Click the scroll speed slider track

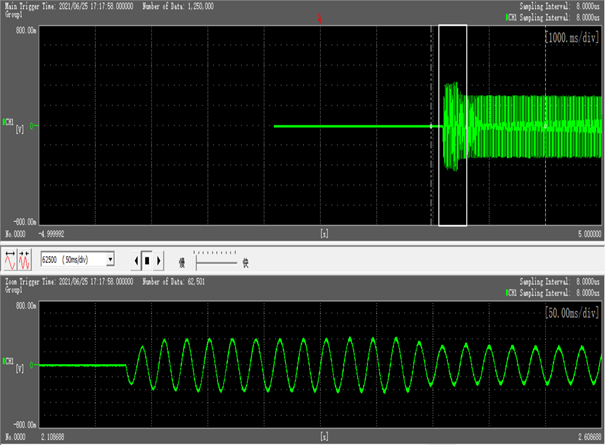(x=216, y=261)
